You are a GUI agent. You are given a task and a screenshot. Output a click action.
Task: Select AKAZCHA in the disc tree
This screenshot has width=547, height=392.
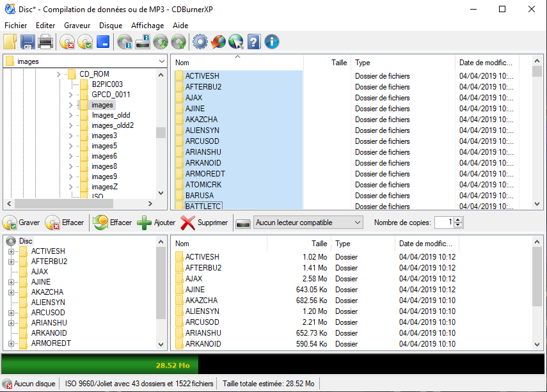coord(47,292)
